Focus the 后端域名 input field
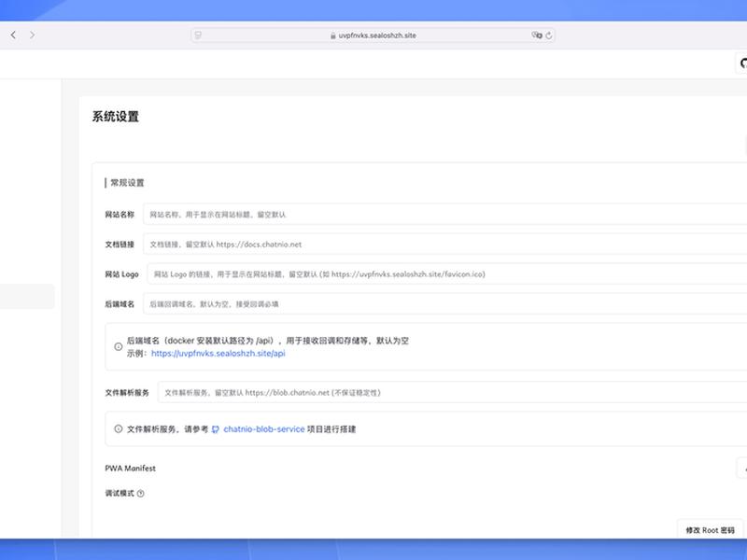This screenshot has width=747, height=560. (445, 304)
